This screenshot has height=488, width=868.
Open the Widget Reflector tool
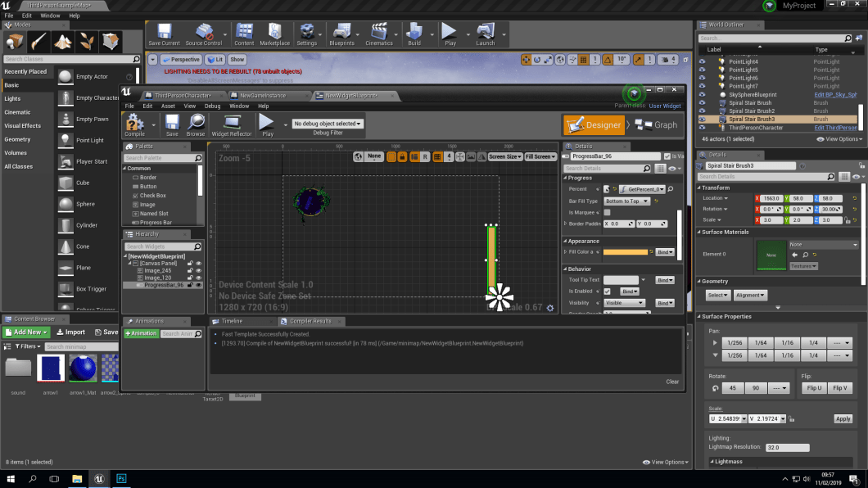point(232,125)
